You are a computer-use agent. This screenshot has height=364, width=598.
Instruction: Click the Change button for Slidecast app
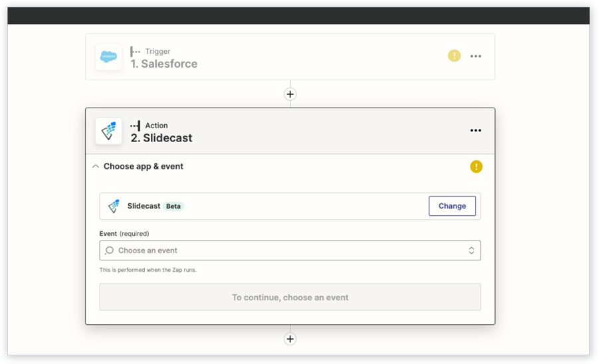pos(452,206)
